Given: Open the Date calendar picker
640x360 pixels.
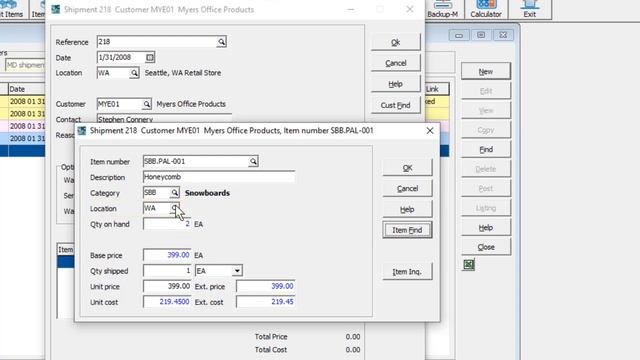Looking at the screenshot, I should 150,58.
